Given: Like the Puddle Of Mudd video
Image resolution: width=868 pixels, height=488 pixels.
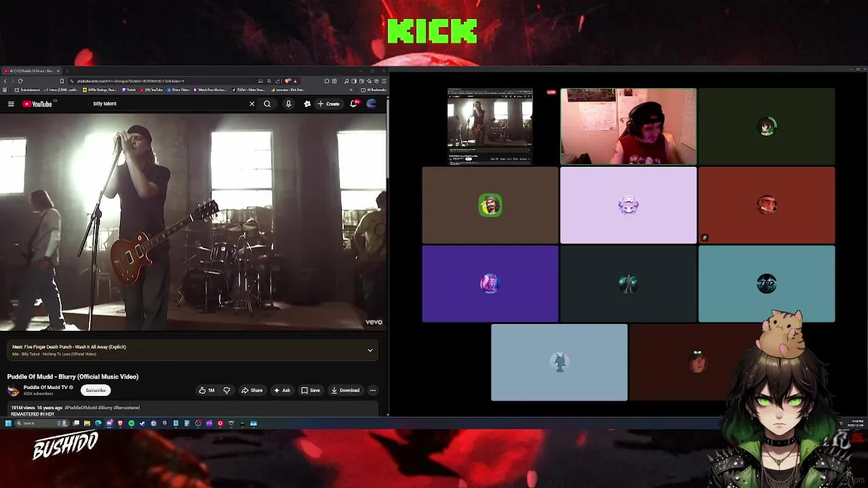Looking at the screenshot, I should 206,390.
